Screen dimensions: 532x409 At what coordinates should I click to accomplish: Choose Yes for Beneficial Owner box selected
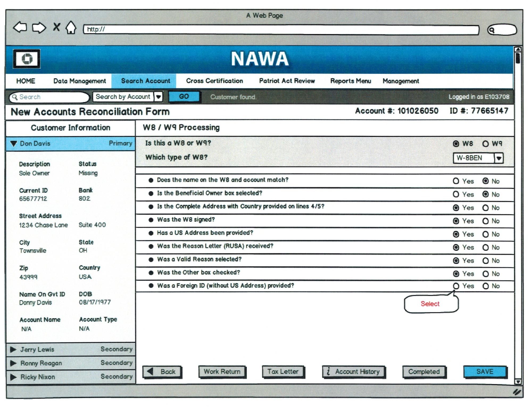point(456,194)
